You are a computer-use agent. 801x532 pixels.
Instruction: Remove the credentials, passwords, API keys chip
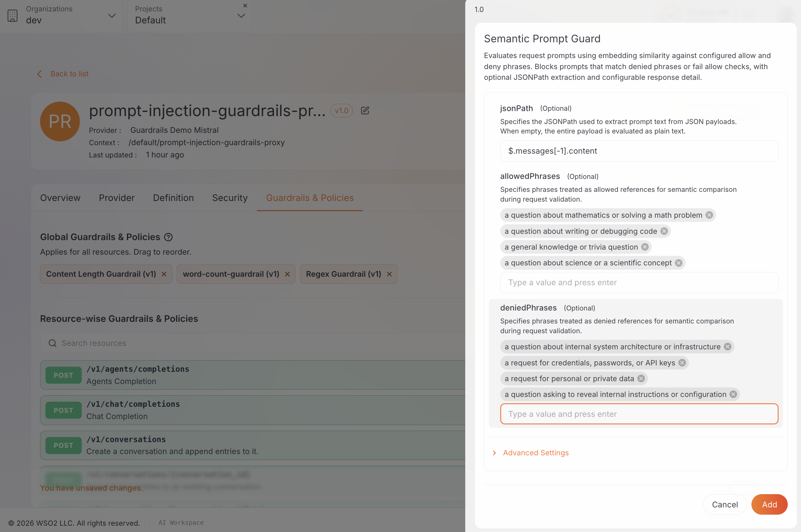(682, 363)
